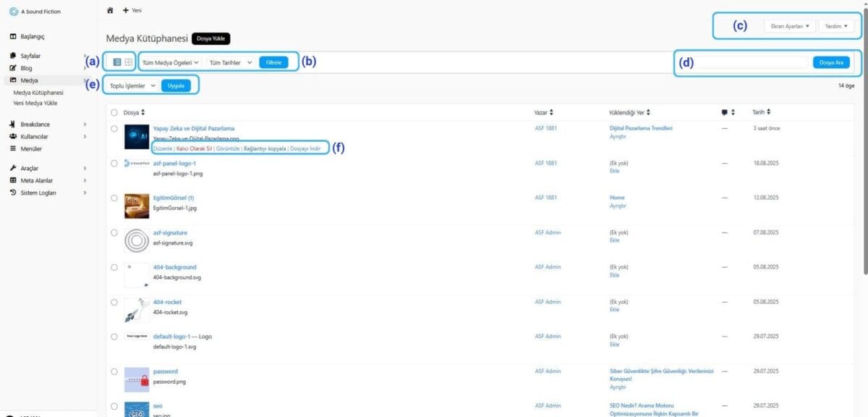Open the Tüm Medya Ögeleri dropdown
The image size is (868, 417).
[171, 63]
